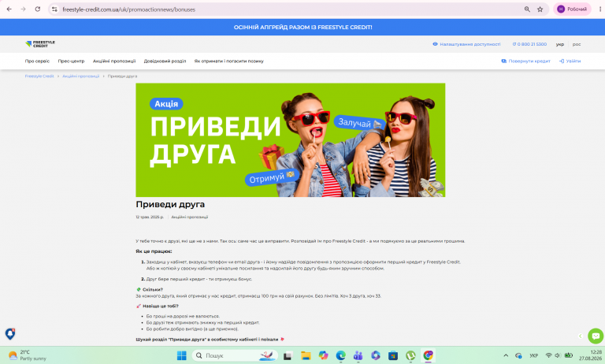Open Microsoft Edge from taskbar
The width and height of the screenshot is (605, 364).
pyautogui.click(x=340, y=355)
